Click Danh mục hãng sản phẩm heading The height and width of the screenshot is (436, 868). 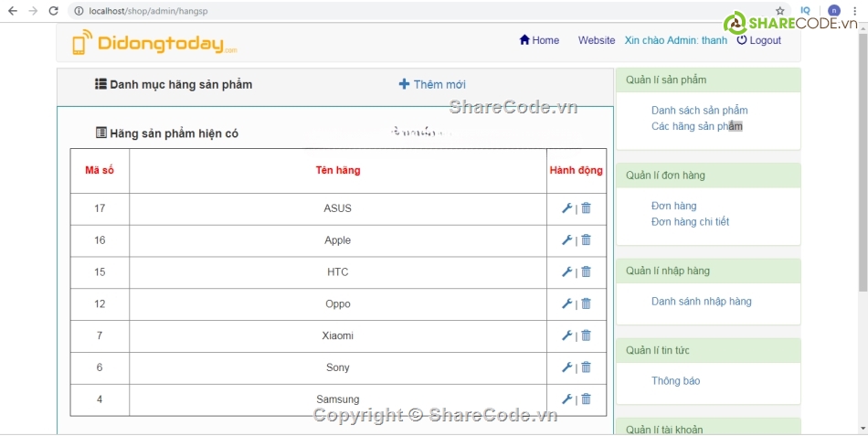[174, 84]
